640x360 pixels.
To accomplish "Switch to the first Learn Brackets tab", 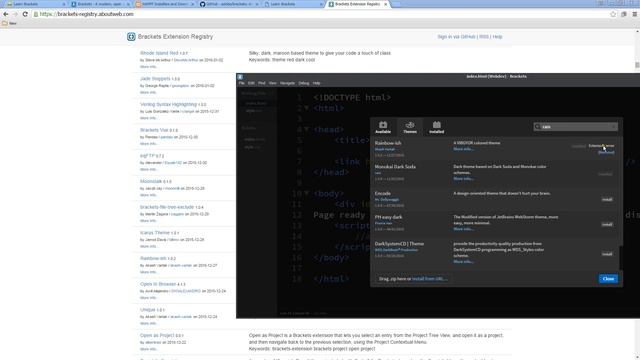I will click(x=35, y=4).
